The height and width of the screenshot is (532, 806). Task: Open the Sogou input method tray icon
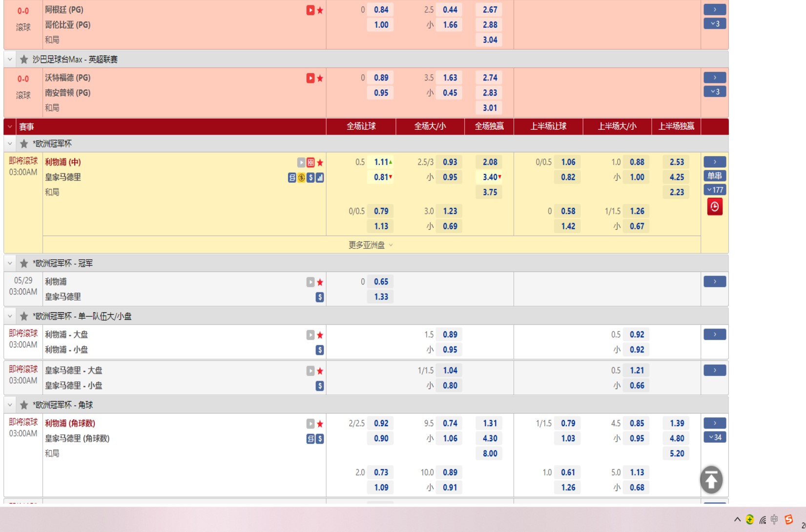(788, 519)
